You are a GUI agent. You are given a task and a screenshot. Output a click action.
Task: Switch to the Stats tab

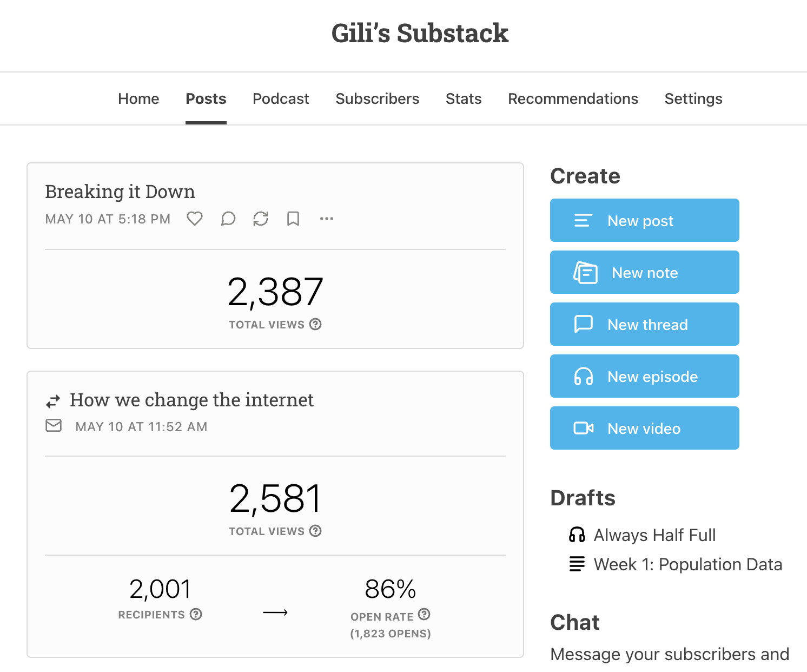[464, 98]
